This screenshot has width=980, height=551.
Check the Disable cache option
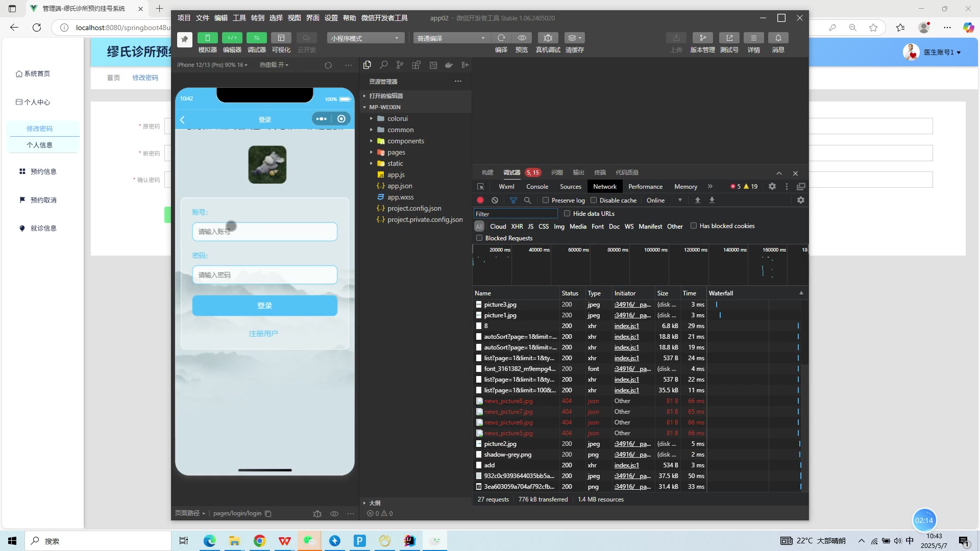(594, 201)
